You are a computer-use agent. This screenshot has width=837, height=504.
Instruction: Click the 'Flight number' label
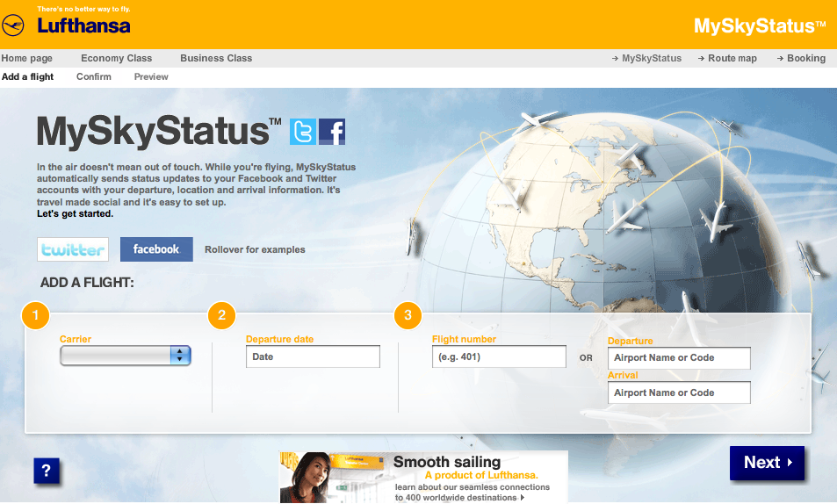[464, 339]
